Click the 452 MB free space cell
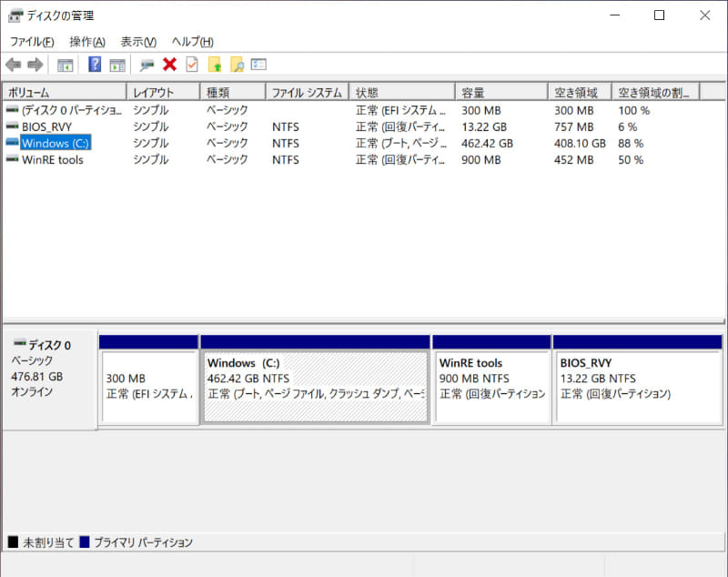 [574, 159]
